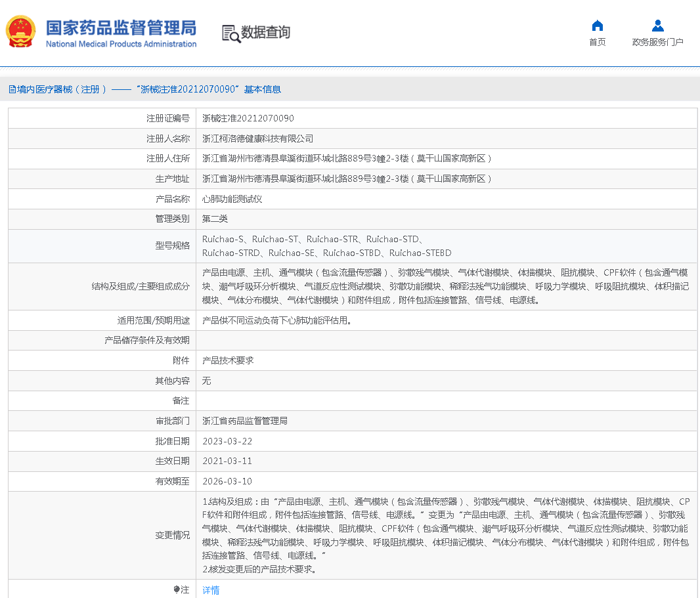700x598 pixels.
Task: Open the 政务服务门户 user portal icon
Action: 657,26
